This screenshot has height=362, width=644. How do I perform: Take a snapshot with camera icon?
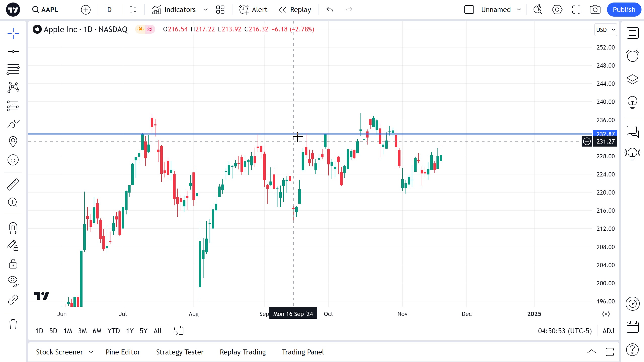click(595, 10)
